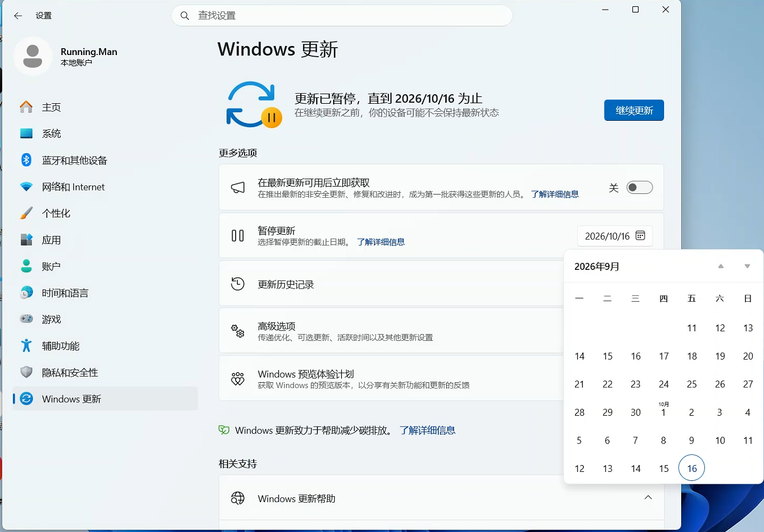Select September 22 in calendar
The image size is (764, 532).
607,384
